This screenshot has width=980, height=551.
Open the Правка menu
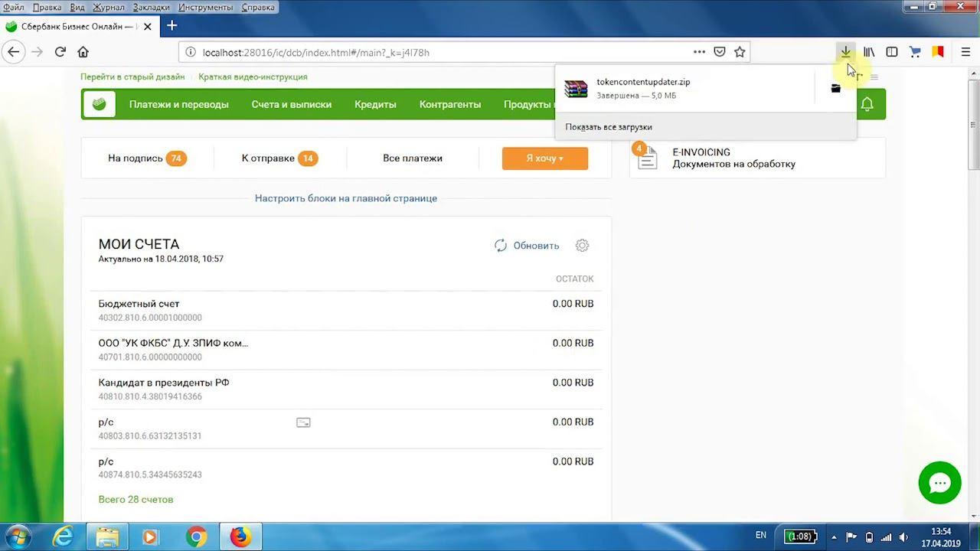pos(47,7)
